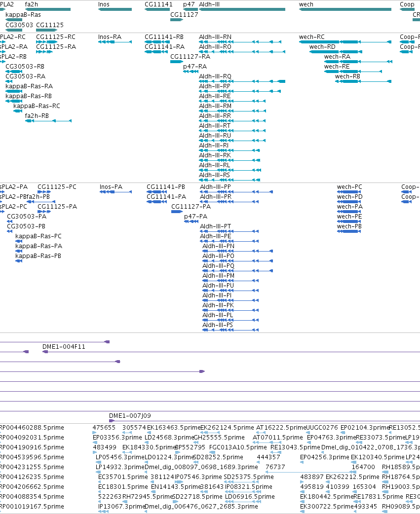The height and width of the screenshot is (514, 420).
Task: Select the wech gene label
Action: pos(306,4)
